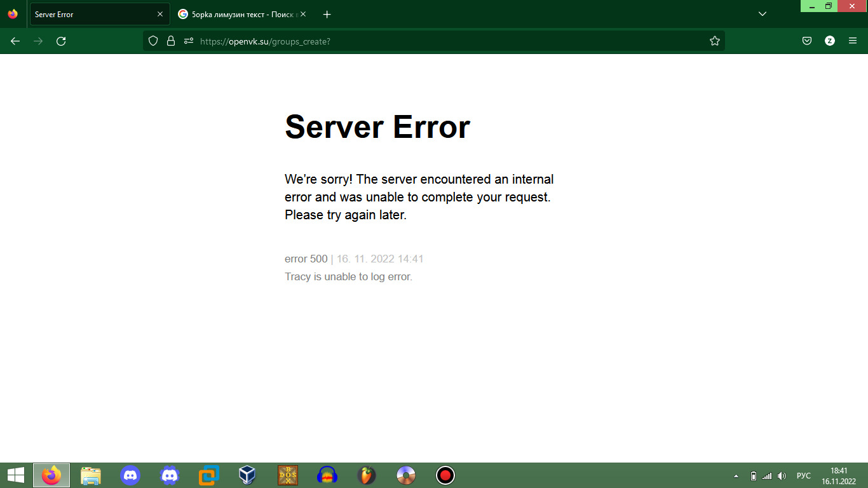Save page to Pocket
Screen dimensions: 868x488
[807, 41]
